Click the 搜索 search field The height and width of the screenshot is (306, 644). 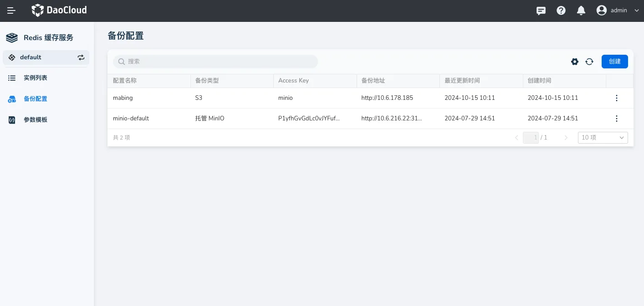[215, 62]
